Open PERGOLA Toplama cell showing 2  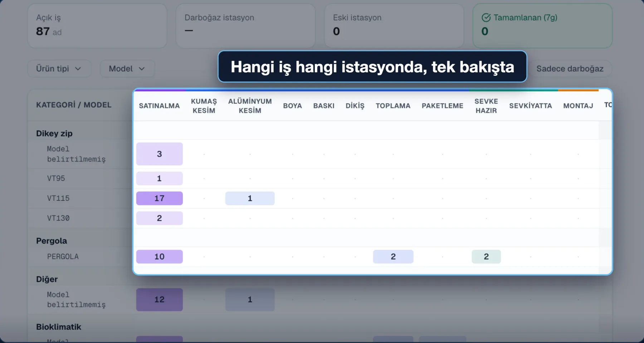click(393, 256)
